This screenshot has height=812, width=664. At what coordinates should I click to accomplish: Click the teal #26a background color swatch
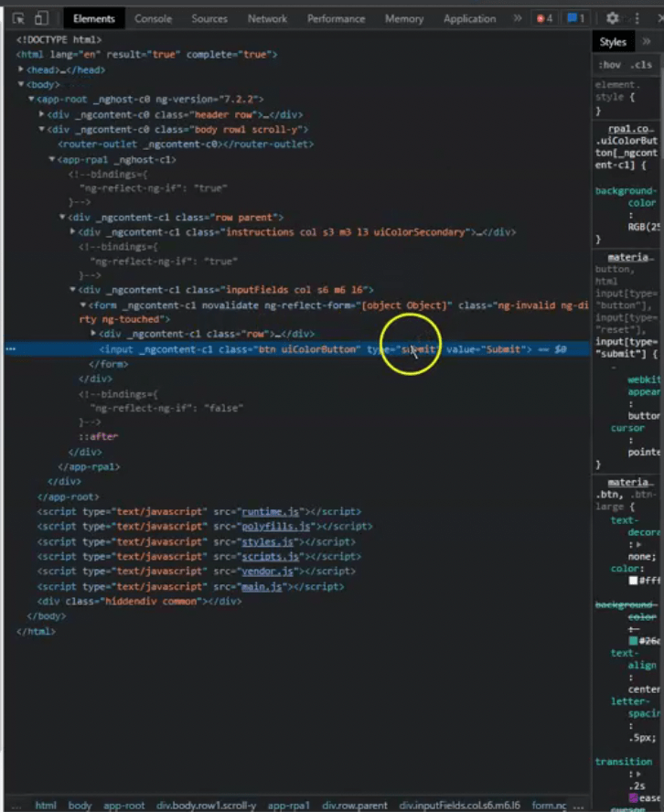(x=633, y=641)
